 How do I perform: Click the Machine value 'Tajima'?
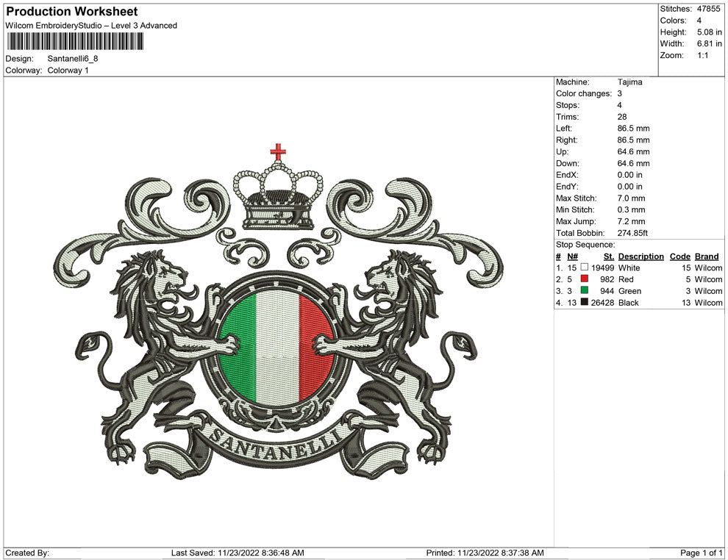click(x=629, y=82)
